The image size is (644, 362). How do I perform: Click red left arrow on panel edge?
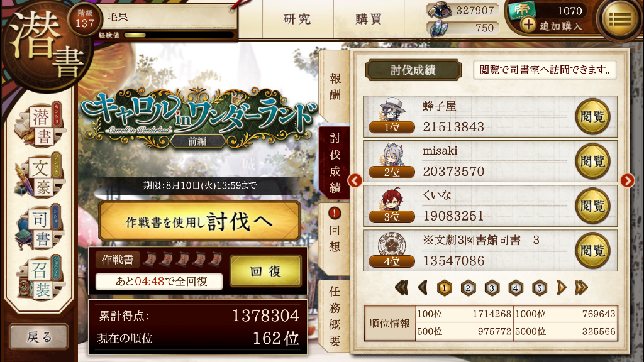[x=355, y=180]
